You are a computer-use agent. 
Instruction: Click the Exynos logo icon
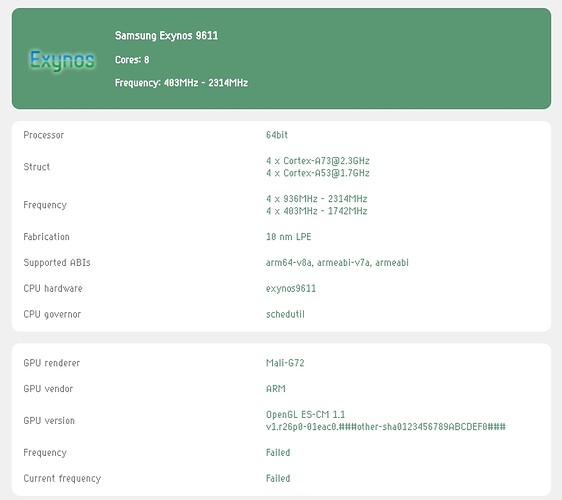click(x=62, y=60)
